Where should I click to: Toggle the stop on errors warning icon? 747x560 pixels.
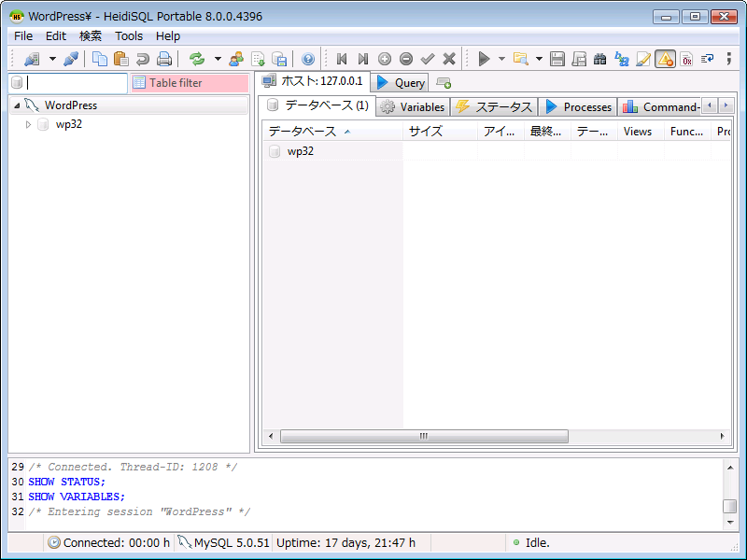point(665,59)
